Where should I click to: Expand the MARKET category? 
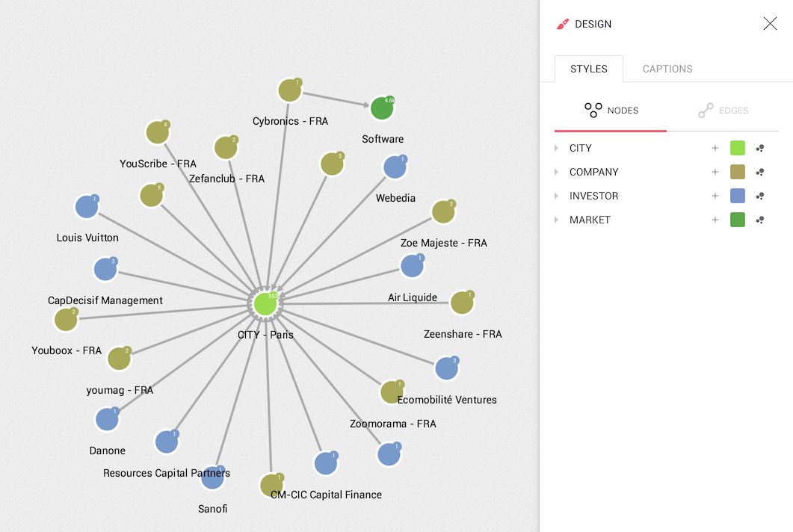[556, 220]
